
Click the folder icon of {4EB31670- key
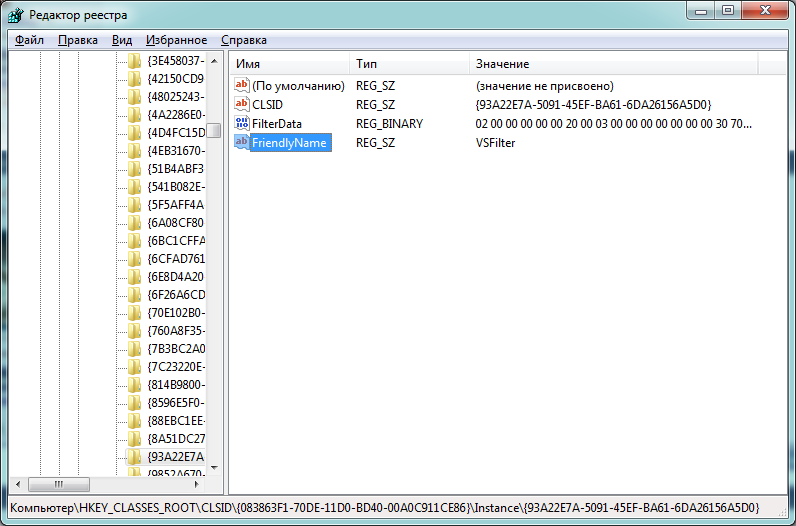click(134, 151)
